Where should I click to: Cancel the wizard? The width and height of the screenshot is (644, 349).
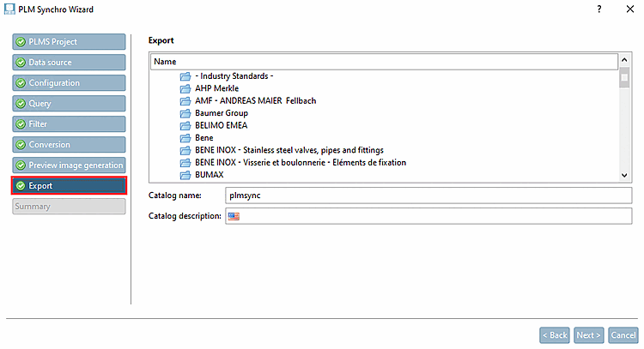(623, 335)
